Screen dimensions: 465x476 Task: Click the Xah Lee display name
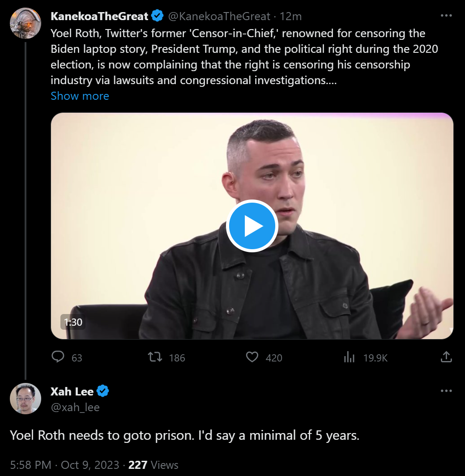click(x=72, y=391)
